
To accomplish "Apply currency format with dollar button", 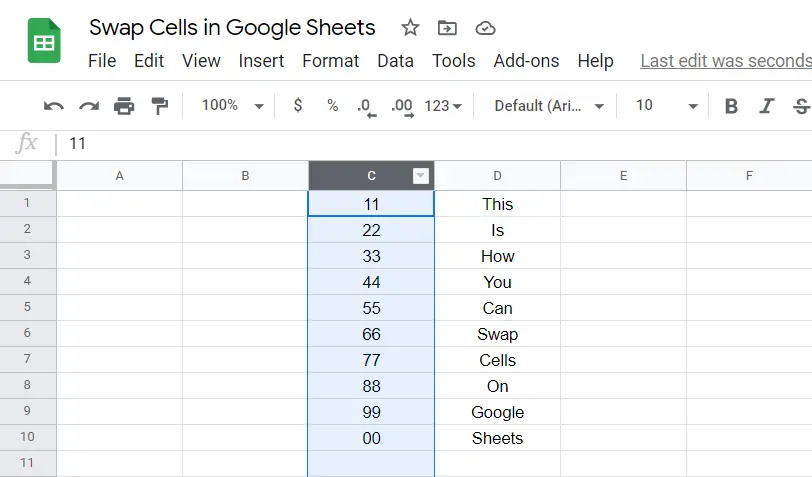I will click(298, 106).
